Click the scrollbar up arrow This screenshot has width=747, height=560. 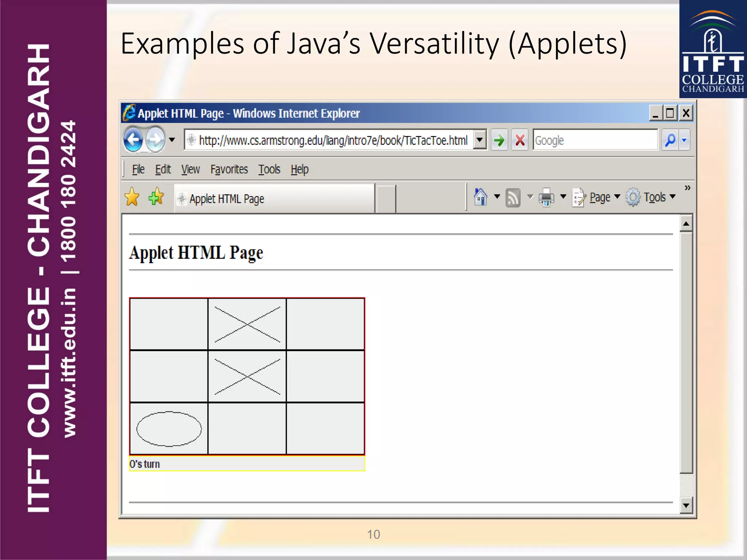[686, 223]
